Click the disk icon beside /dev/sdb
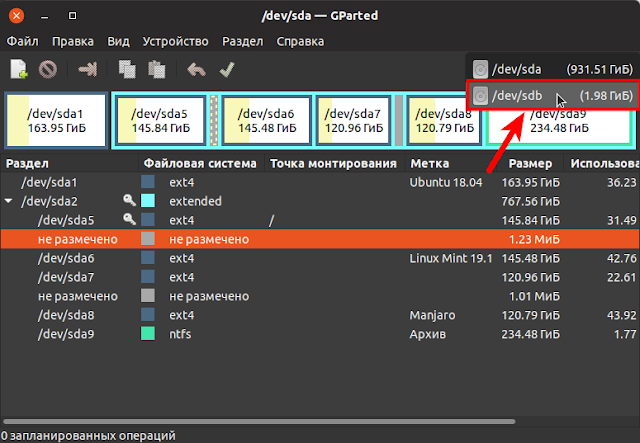640x443 pixels. (x=480, y=96)
